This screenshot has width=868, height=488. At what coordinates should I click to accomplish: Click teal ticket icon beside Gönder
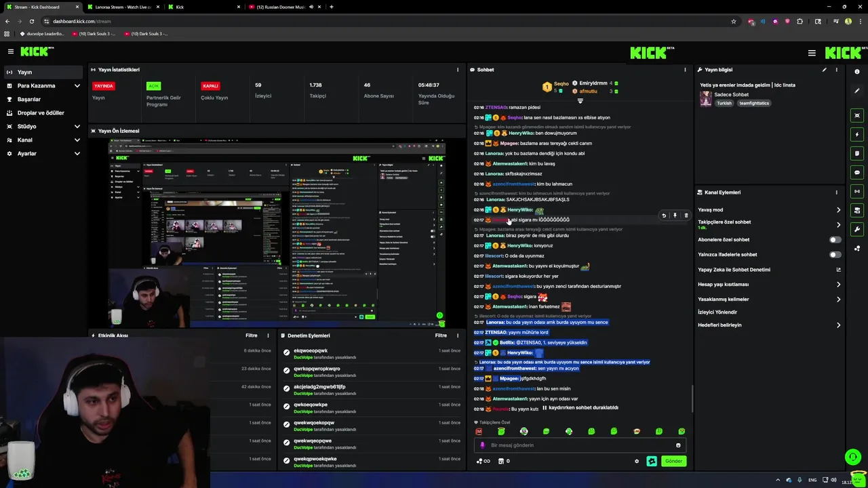coord(652,461)
